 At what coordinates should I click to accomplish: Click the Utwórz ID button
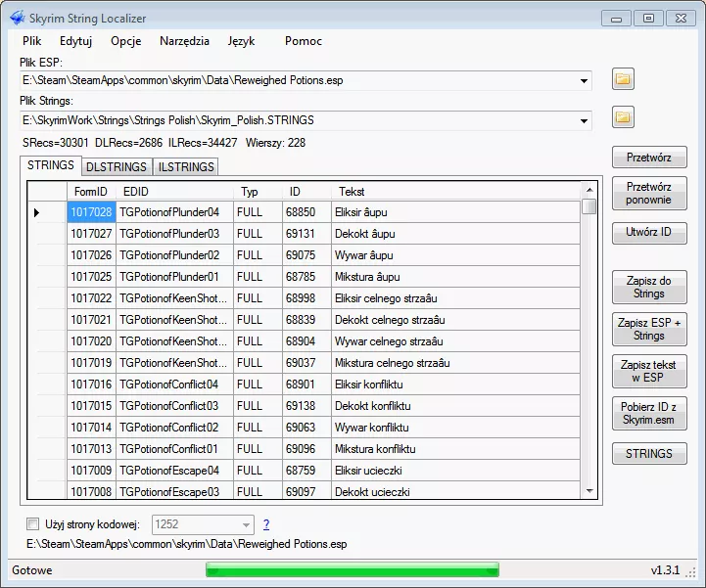click(649, 233)
